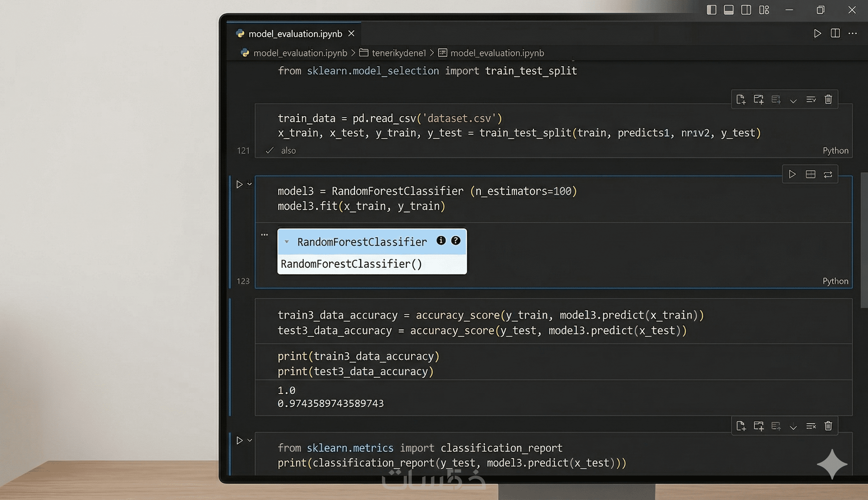The width and height of the screenshot is (868, 500).
Task: Open the help question mark icon for RandomForestClassifier
Action: (x=456, y=241)
